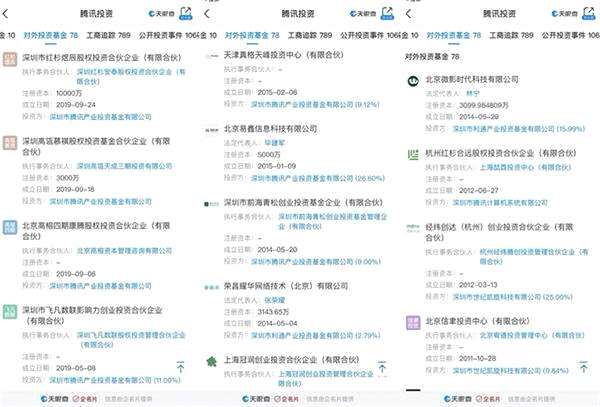Select 工商追踪 789 tab on the rightmost screen
This screenshot has height=407, width=600.
click(x=511, y=36)
